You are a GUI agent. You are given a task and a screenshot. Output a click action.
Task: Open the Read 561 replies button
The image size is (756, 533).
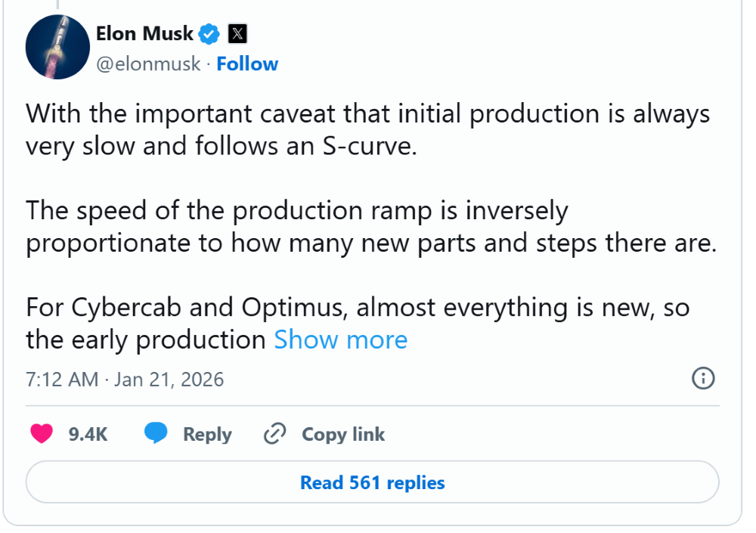click(372, 482)
